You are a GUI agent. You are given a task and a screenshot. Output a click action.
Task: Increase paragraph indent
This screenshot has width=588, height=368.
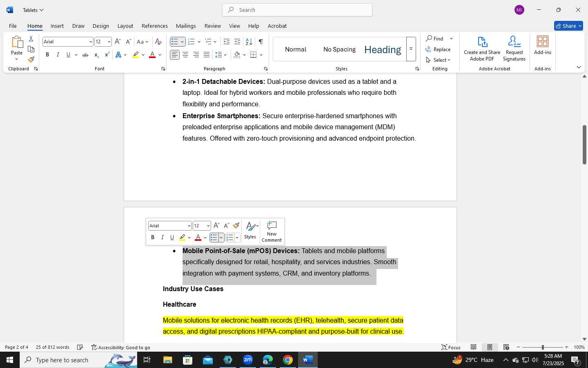coord(237,42)
